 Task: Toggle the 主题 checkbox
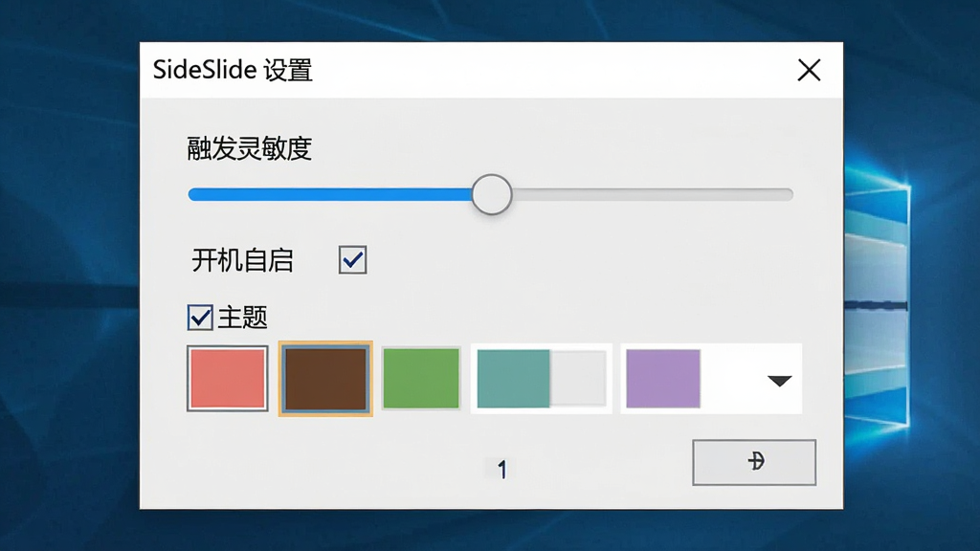point(200,318)
